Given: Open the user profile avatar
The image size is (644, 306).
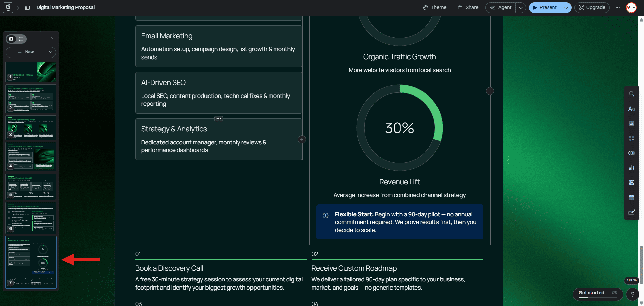Looking at the screenshot, I should point(631,7).
